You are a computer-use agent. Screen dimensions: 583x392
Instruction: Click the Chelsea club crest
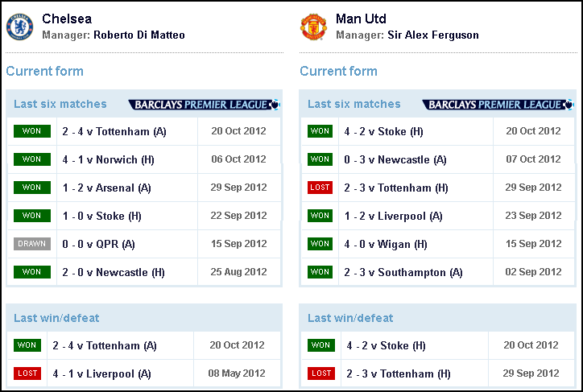(x=19, y=27)
